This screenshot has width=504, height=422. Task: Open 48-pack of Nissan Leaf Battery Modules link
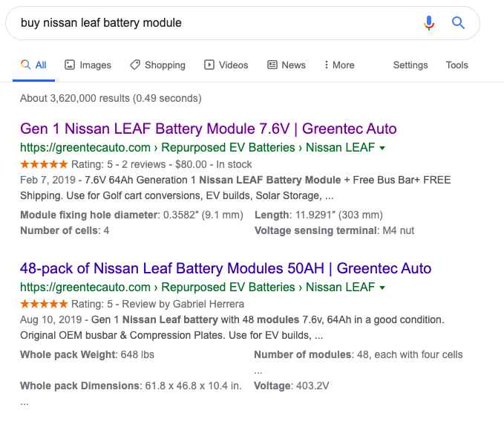pos(226,268)
